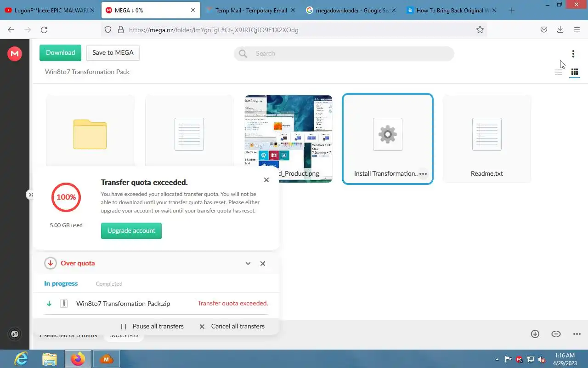Open the three-dot more options menu

click(573, 54)
